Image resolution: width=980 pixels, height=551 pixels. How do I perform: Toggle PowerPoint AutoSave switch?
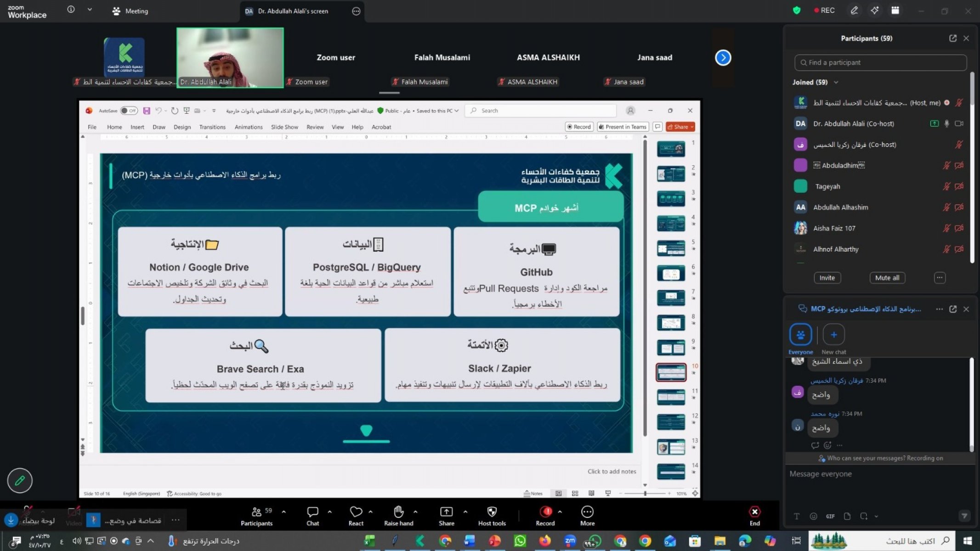pos(129,111)
